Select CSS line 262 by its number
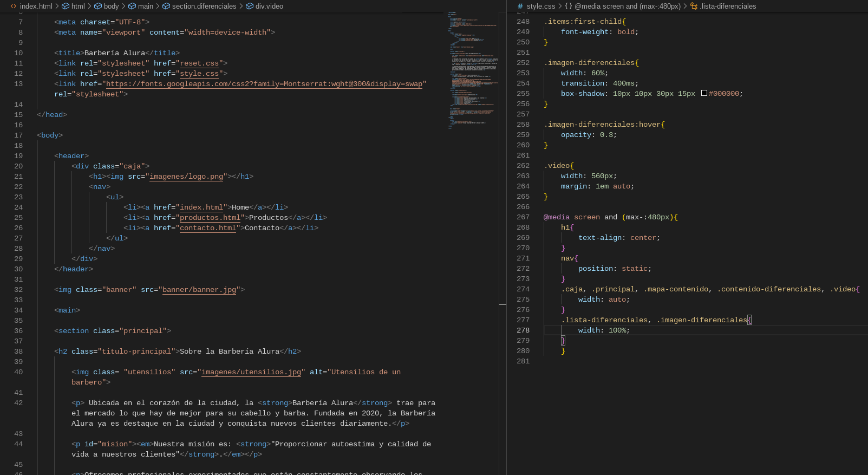The width and height of the screenshot is (868, 475). tap(523, 166)
